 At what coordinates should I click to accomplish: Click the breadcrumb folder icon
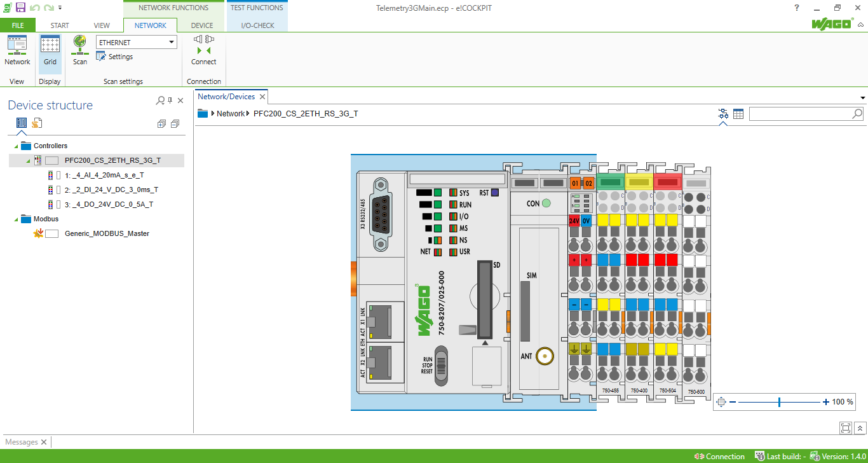pyautogui.click(x=203, y=114)
